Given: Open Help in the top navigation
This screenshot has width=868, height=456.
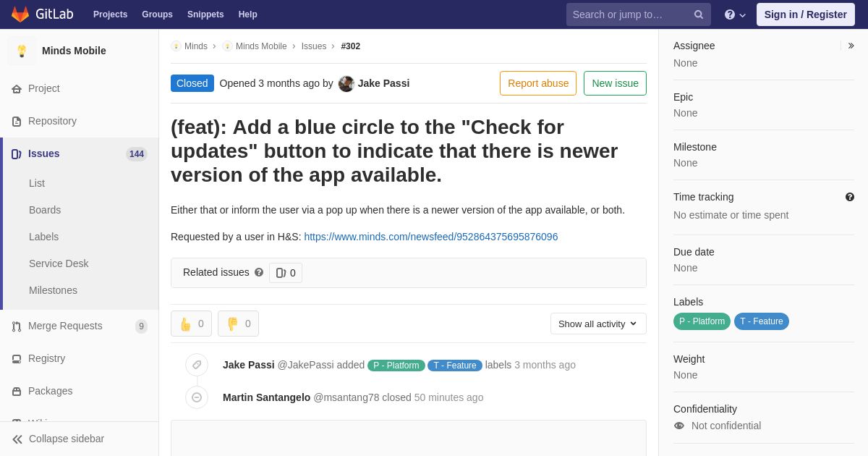Looking at the screenshot, I should 248,14.
